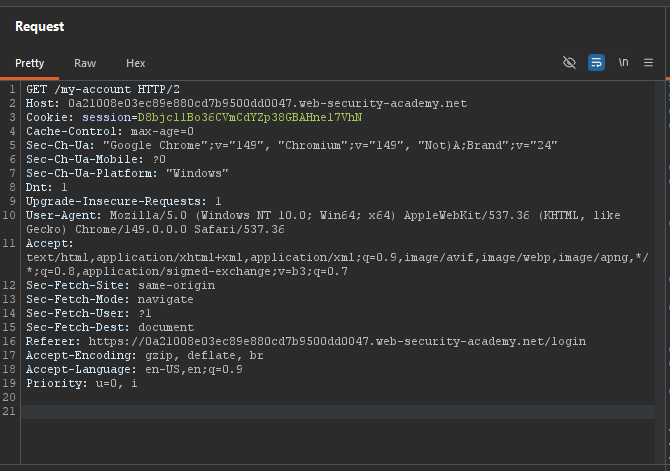Switch to the Pretty tab
This screenshot has height=471, width=670.
pos(29,63)
